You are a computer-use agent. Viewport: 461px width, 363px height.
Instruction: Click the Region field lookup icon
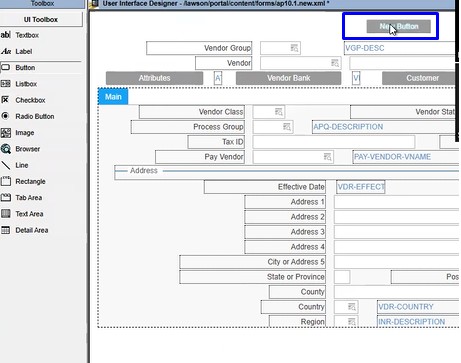tap(352, 322)
